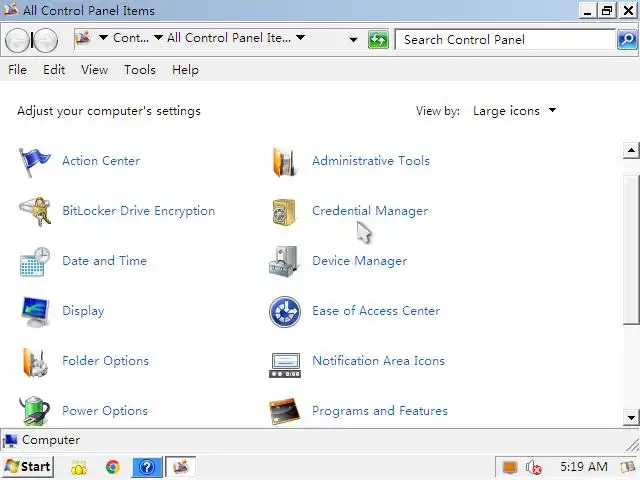Image resolution: width=640 pixels, height=480 pixels.
Task: Click the Control Panel taskbar button
Action: (x=180, y=467)
